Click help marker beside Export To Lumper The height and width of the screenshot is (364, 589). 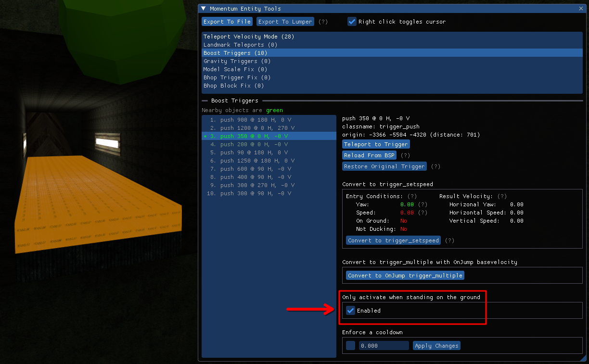323,22
